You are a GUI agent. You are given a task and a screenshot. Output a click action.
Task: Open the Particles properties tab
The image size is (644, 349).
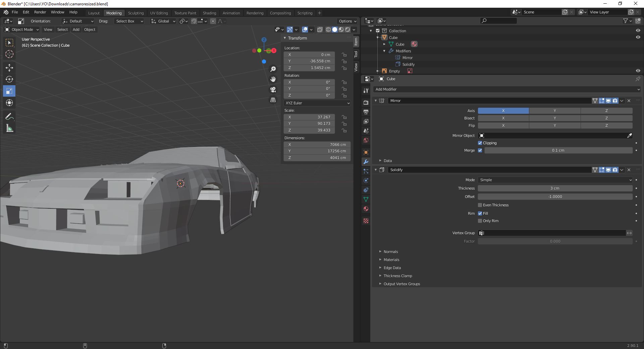tap(366, 171)
